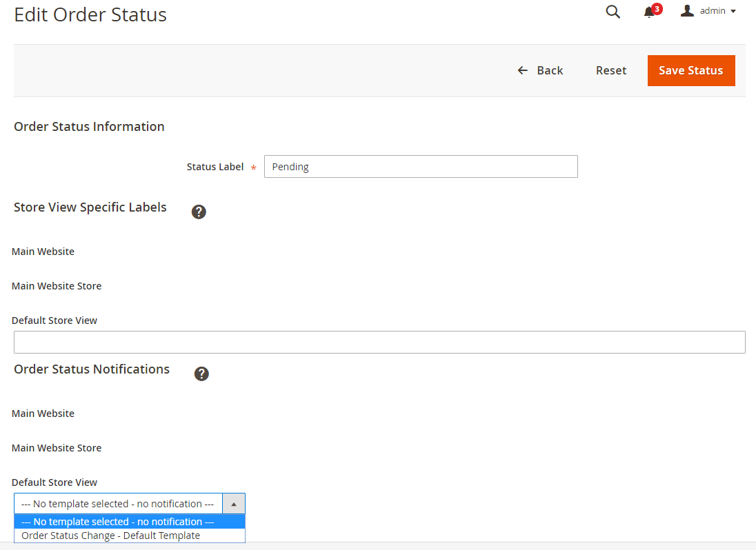Screen dimensions: 756x550
Task: Collapse the template dropdown using its arrow button
Action: point(234,504)
